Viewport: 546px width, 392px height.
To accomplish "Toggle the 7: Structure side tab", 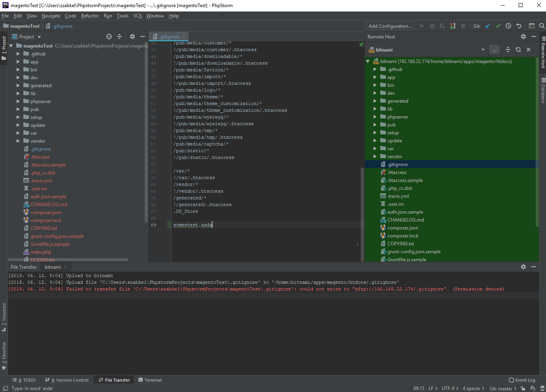I will 4,317.
